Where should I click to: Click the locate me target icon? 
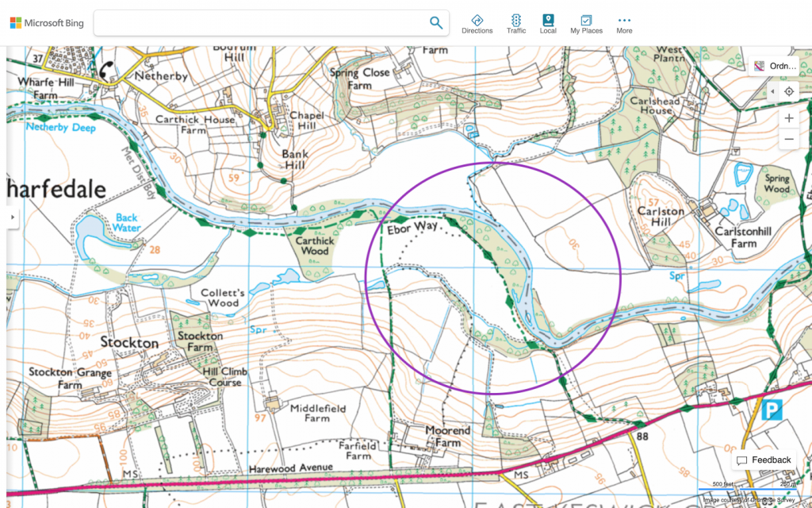click(x=789, y=92)
